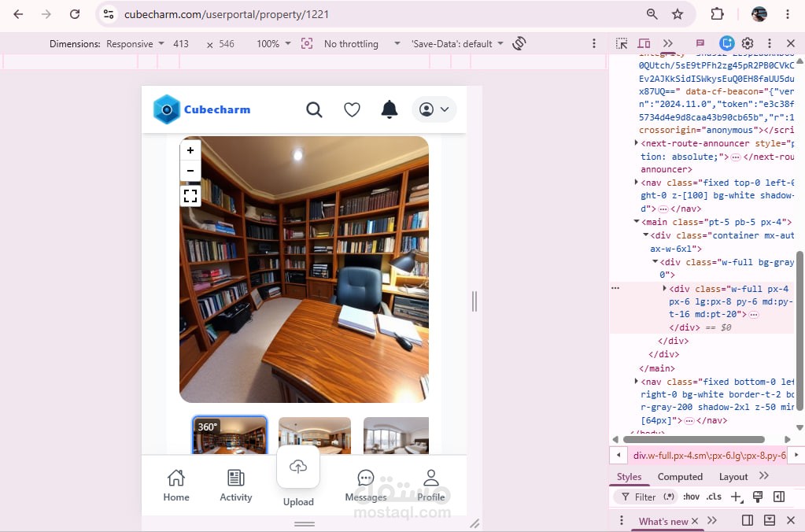Image resolution: width=805 pixels, height=532 pixels.
Task: Click the Upload cloud icon
Action: click(x=298, y=466)
